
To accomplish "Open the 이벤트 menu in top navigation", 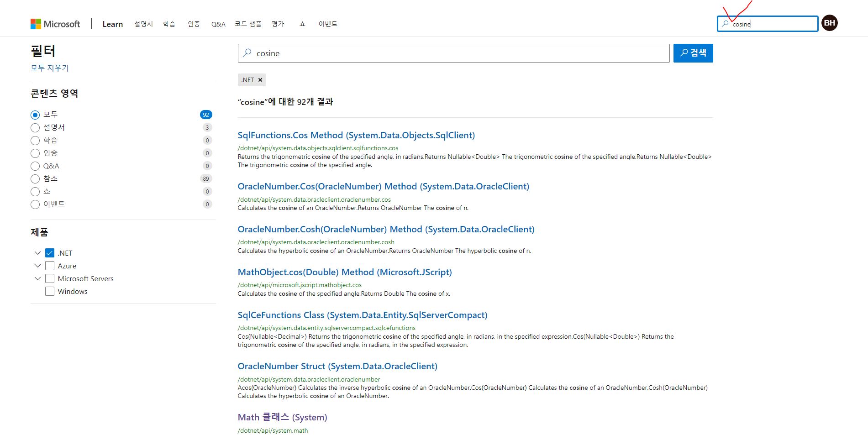I will 328,24.
